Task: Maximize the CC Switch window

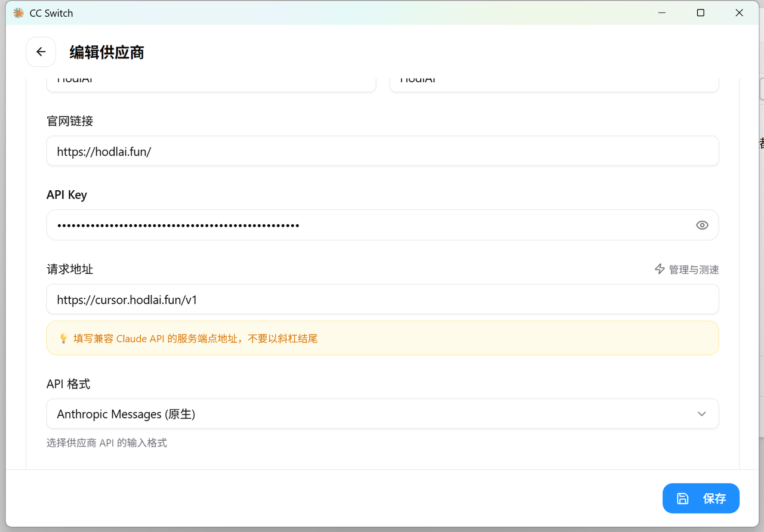Action: coord(700,13)
